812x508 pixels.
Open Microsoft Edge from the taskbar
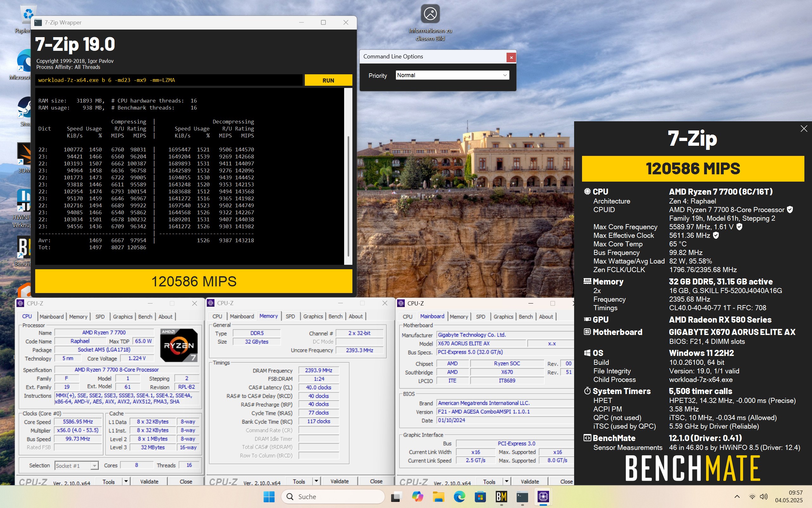coord(459,497)
